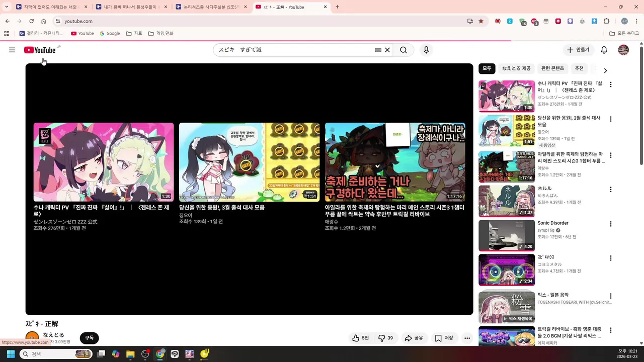
Task: Play endscreen 축제 준비하는 거나 thumbnail
Action: point(395,162)
